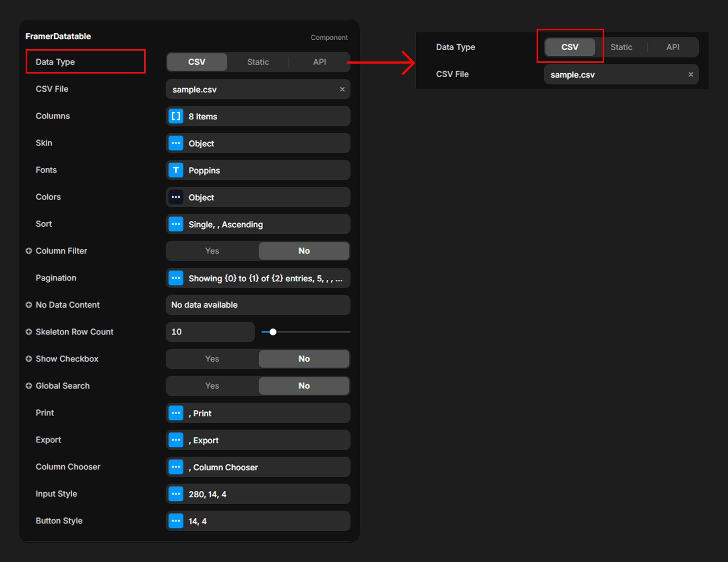The image size is (728, 562).
Task: Turn on Global Search with Yes
Action: click(x=212, y=386)
